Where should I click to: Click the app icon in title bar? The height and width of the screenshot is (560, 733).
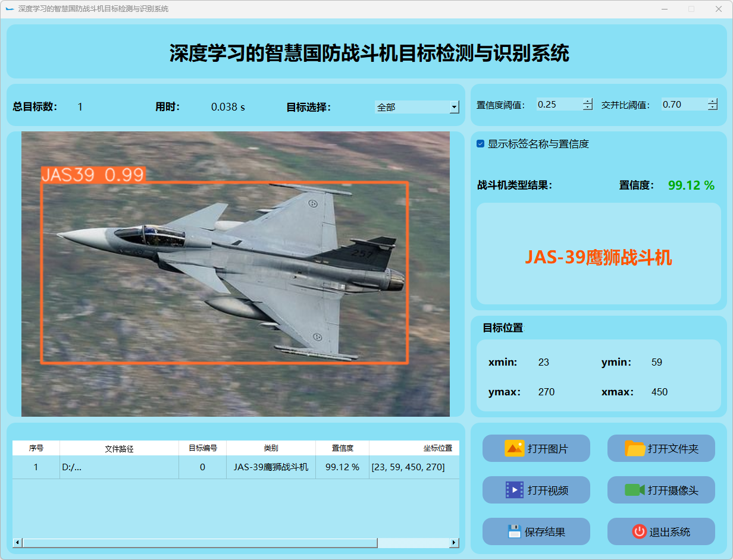click(10, 9)
